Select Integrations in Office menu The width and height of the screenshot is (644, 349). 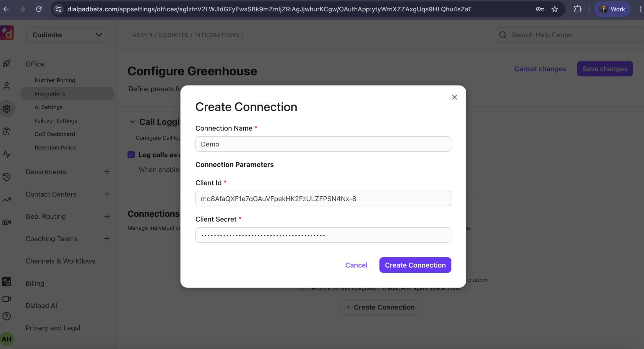coord(67,94)
